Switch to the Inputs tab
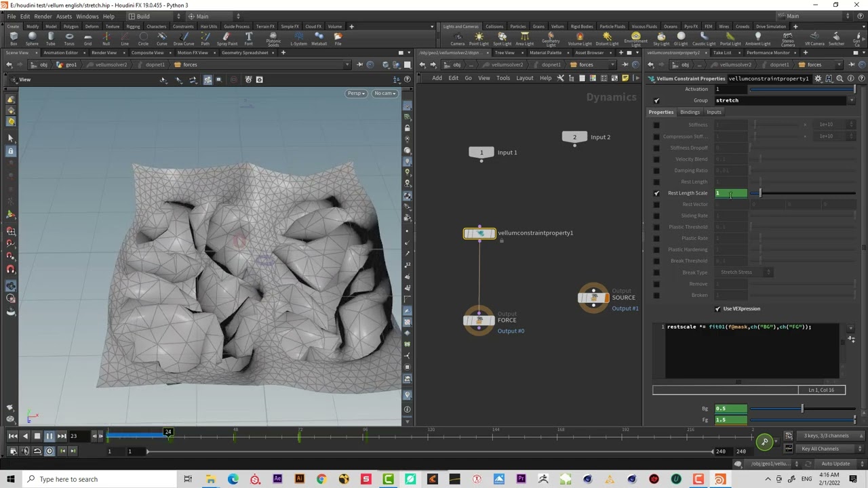 click(714, 113)
